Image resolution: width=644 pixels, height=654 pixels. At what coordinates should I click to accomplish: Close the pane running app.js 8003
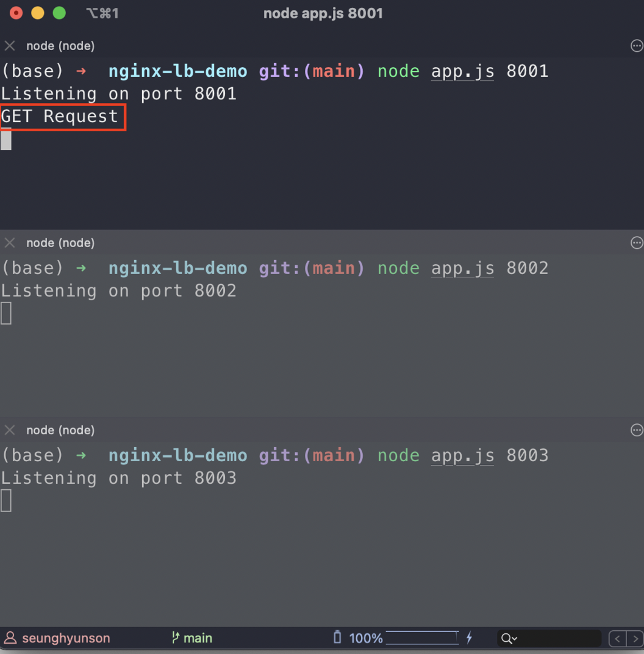coord(10,429)
